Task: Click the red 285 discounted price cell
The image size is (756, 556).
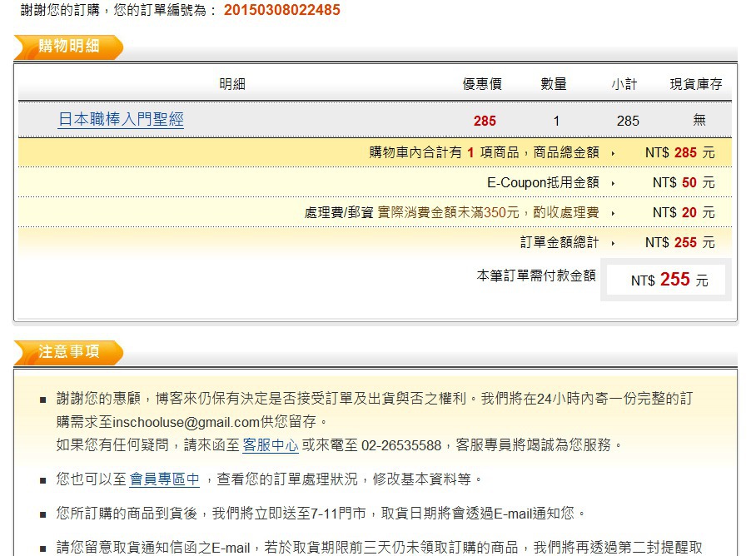Action: click(x=485, y=121)
